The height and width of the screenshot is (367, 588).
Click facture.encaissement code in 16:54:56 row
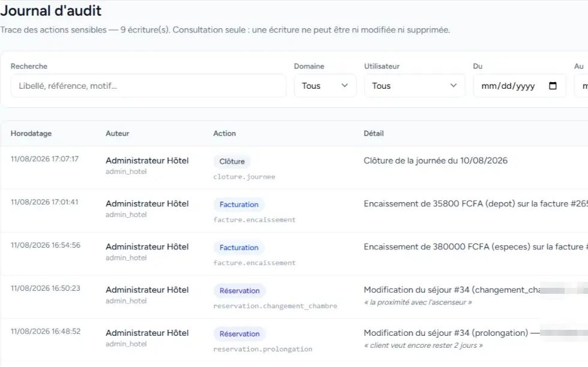tap(254, 263)
